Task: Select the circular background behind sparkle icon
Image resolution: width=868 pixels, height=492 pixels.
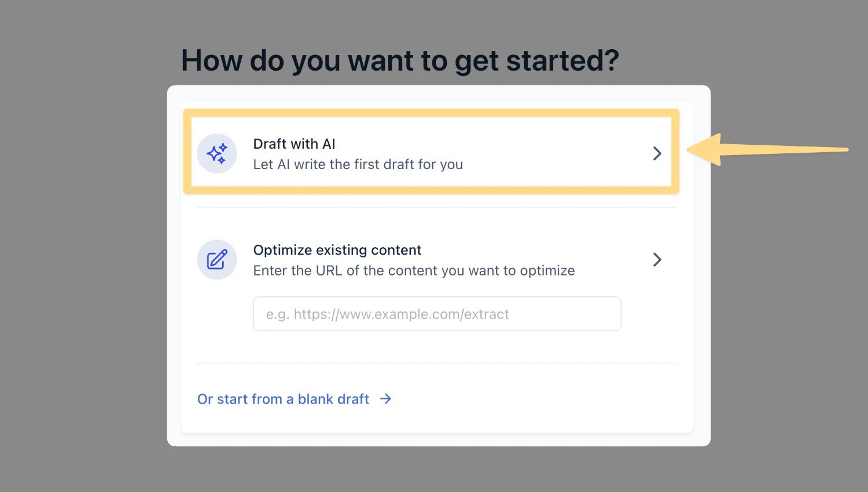Action: (217, 153)
